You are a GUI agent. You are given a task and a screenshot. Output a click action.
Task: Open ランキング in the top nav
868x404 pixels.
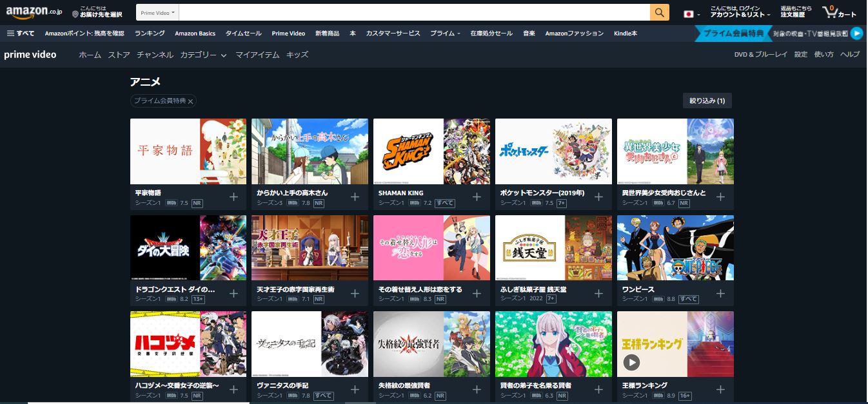pos(150,34)
